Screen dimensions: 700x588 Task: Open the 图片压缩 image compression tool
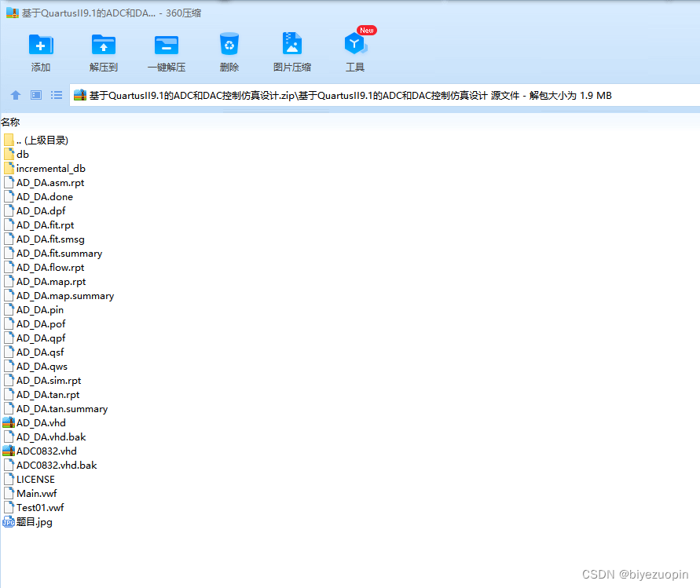(x=292, y=44)
